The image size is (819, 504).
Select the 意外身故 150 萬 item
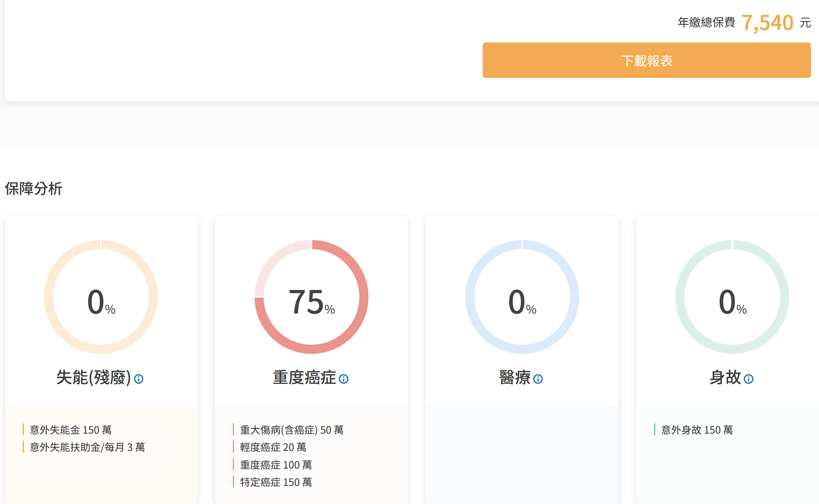697,430
